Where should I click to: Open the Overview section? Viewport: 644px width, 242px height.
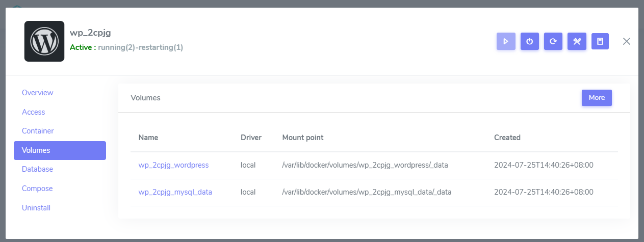[x=38, y=93]
